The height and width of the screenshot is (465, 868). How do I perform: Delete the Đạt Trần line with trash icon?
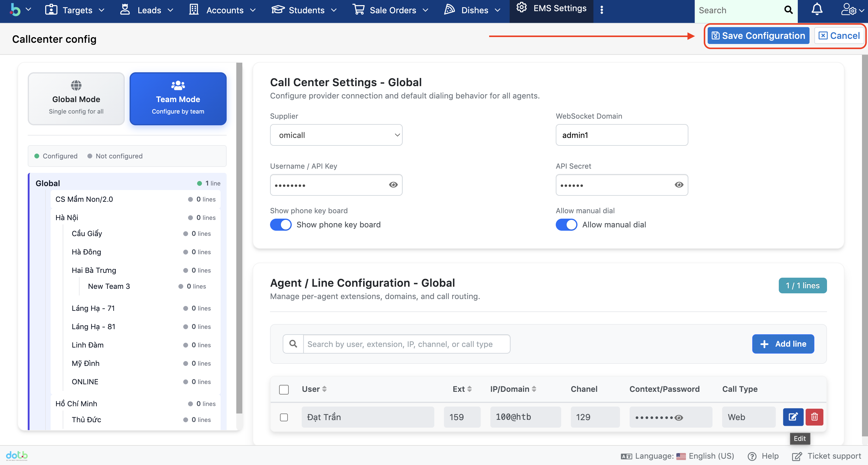[814, 417]
